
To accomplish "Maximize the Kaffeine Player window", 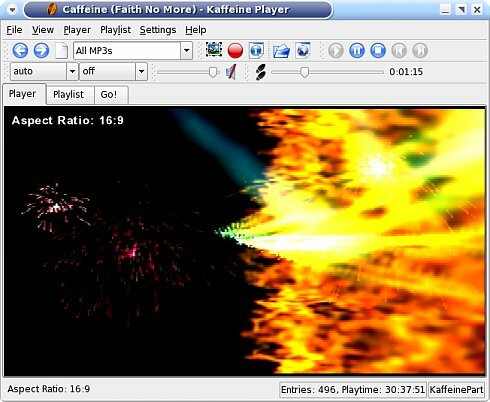I will [x=461, y=10].
